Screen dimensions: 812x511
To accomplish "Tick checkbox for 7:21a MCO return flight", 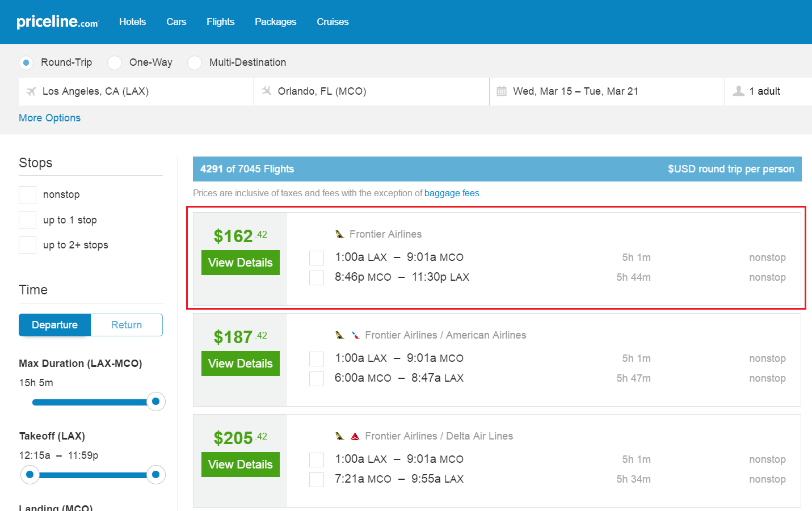I will pyautogui.click(x=317, y=480).
